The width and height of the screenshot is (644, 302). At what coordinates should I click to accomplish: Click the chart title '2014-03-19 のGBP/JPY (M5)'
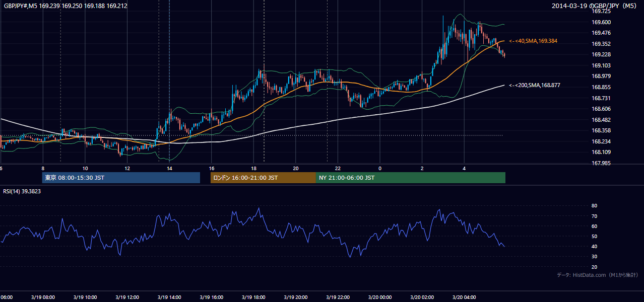coord(595,6)
